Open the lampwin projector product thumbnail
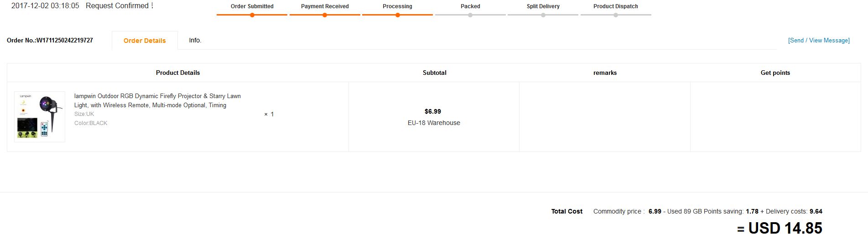 [x=40, y=117]
